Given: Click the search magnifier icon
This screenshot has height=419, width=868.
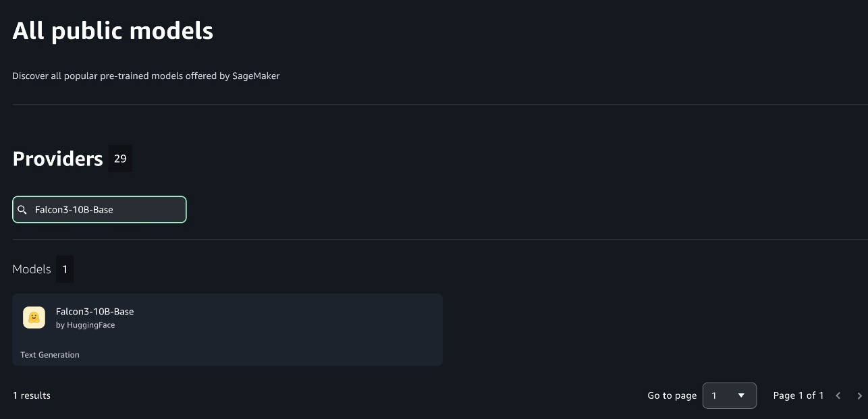Looking at the screenshot, I should coord(22,210).
